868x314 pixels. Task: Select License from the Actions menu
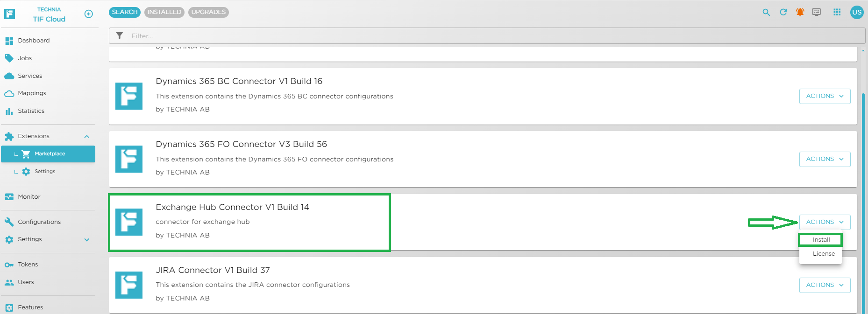[824, 254]
